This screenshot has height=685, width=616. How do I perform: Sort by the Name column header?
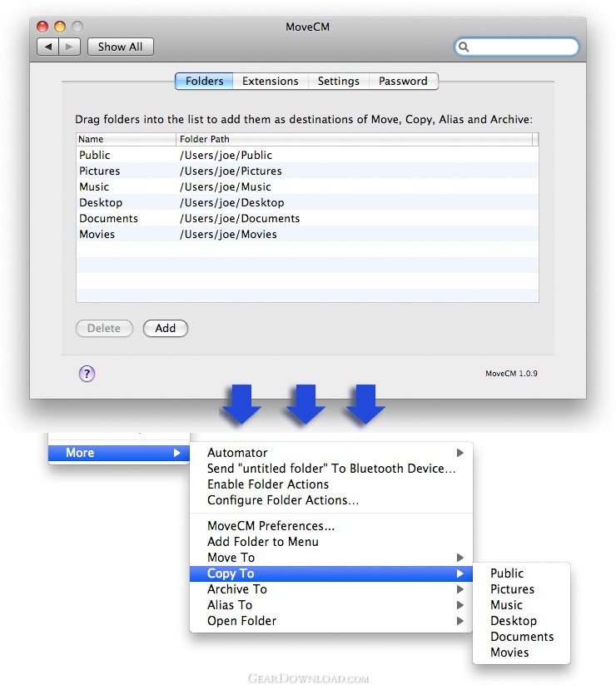pyautogui.click(x=126, y=139)
